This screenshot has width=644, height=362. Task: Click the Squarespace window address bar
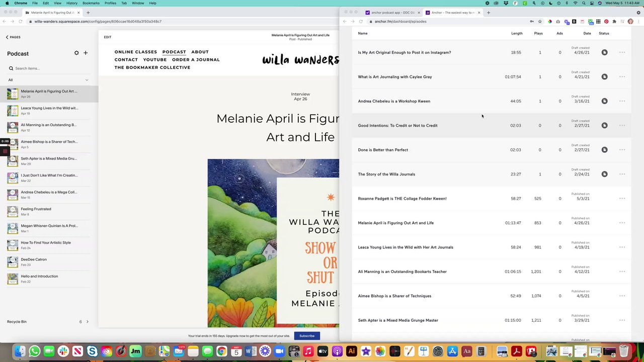click(x=181, y=22)
